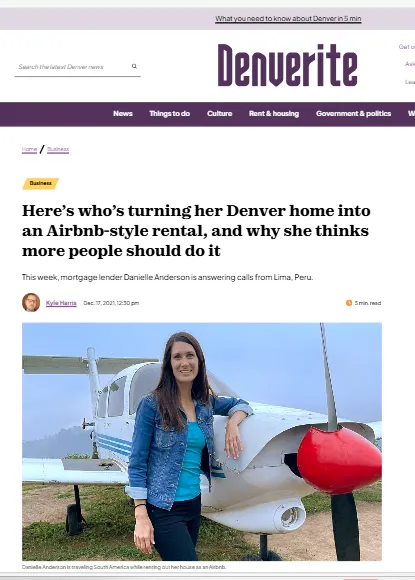Click the Home breadcrumb link
The height and width of the screenshot is (580, 415).
click(x=29, y=149)
